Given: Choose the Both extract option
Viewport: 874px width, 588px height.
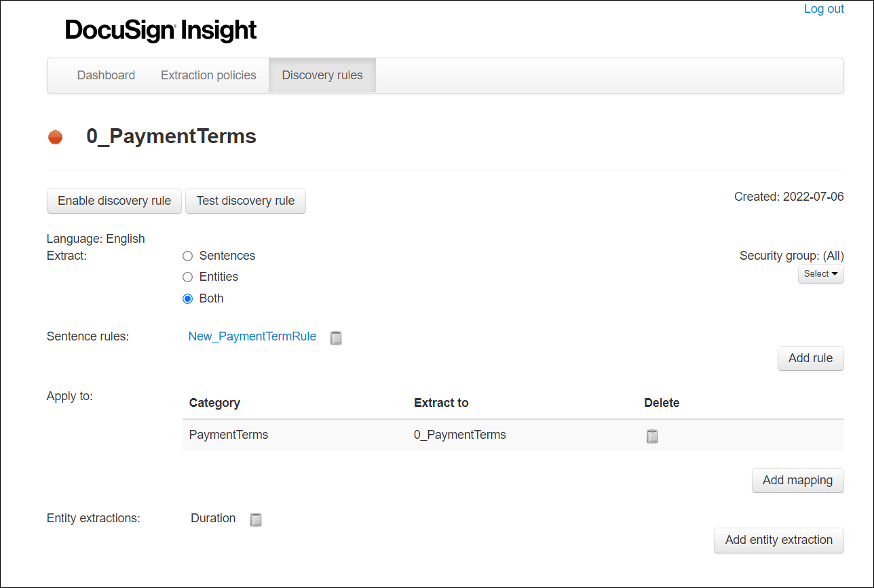Looking at the screenshot, I should click(187, 298).
